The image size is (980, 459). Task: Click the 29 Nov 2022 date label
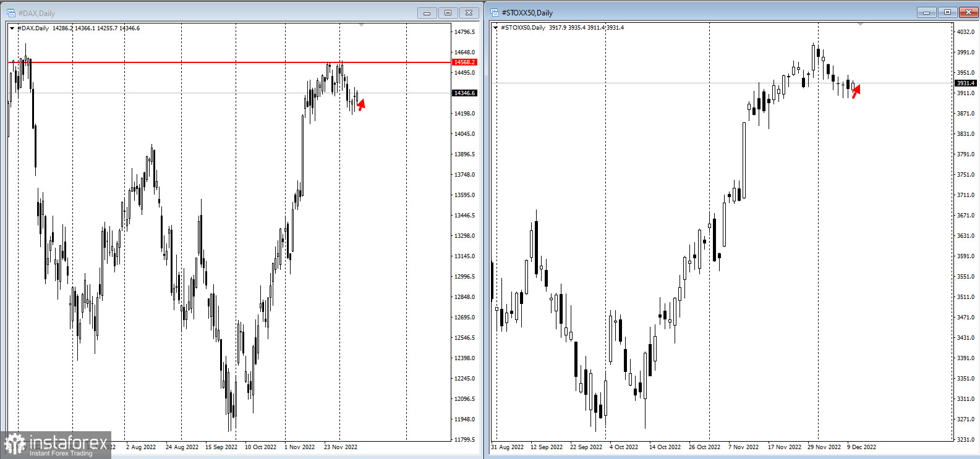[824, 447]
